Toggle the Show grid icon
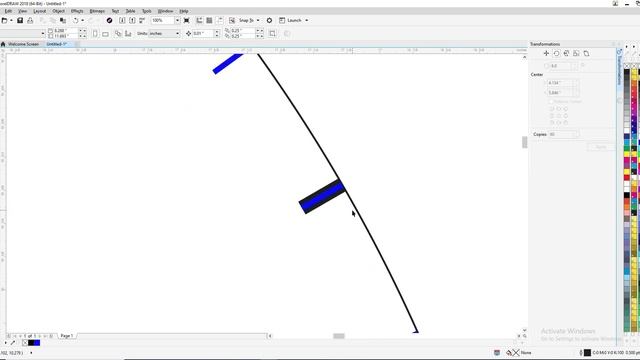640x360 pixels. tap(209, 20)
